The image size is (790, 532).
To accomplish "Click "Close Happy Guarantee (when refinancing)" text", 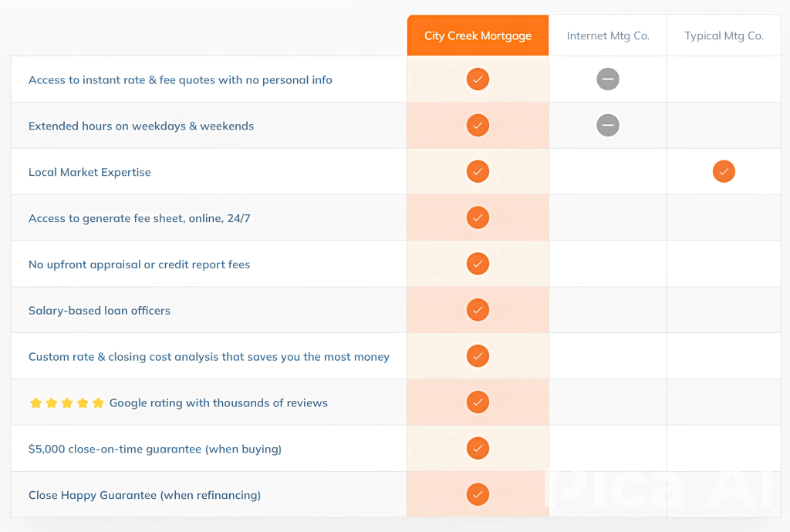I will [x=144, y=495].
